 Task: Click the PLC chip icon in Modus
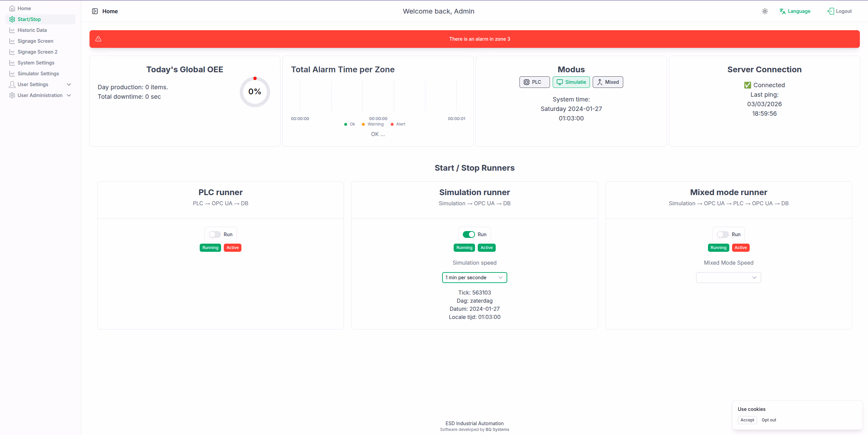click(527, 82)
